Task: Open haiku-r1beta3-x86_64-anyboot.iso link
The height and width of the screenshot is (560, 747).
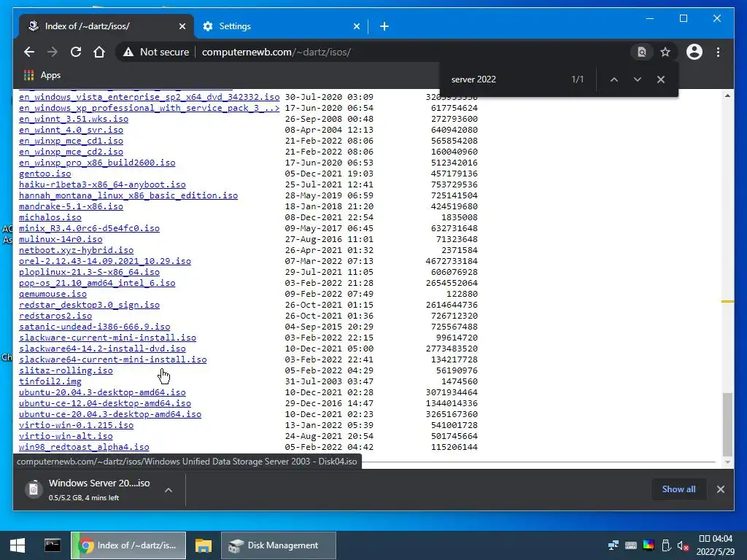Action: pyautogui.click(x=102, y=184)
